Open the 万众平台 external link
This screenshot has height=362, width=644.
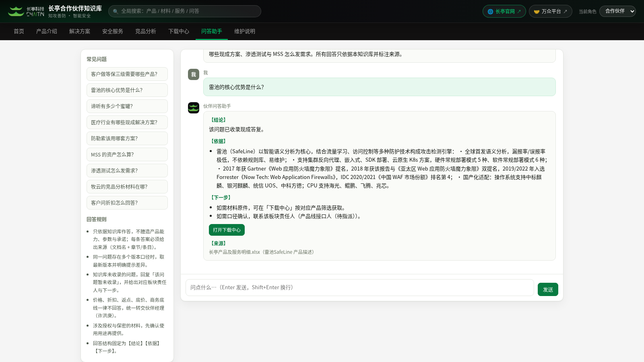(x=551, y=11)
